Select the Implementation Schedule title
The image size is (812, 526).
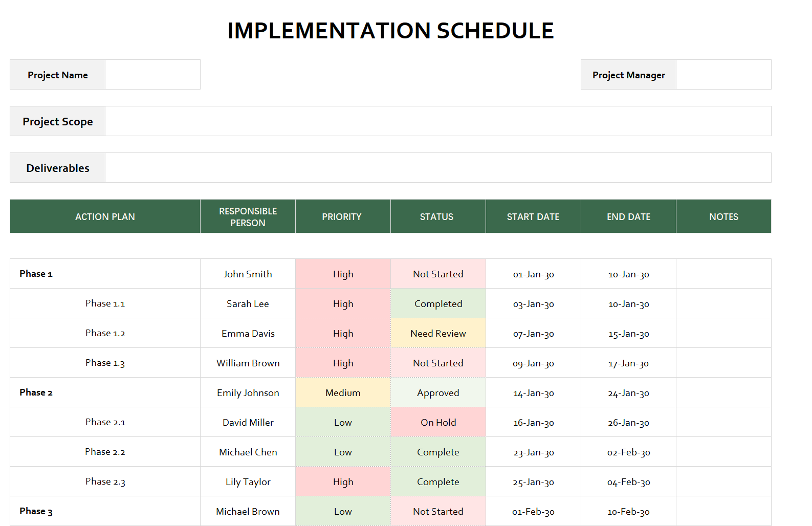coord(390,31)
